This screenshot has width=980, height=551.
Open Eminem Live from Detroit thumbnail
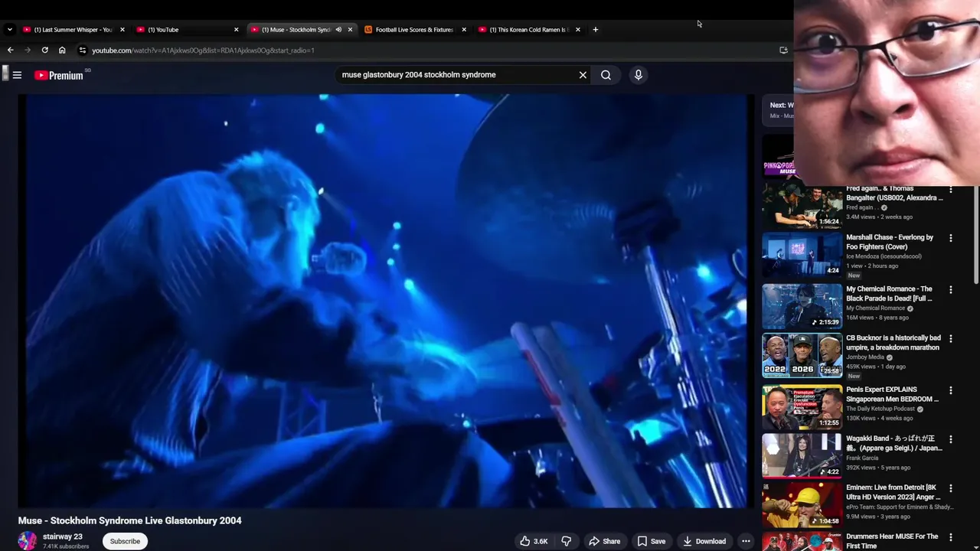(x=802, y=504)
